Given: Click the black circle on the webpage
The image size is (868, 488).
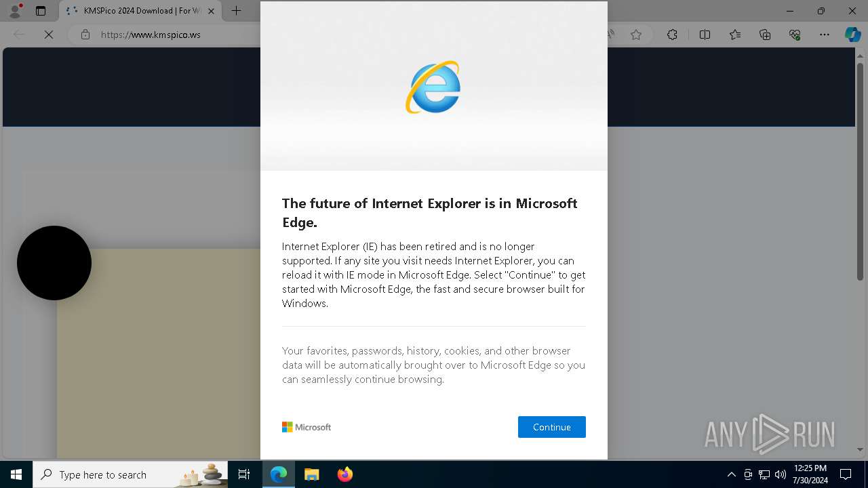Looking at the screenshot, I should [x=54, y=263].
